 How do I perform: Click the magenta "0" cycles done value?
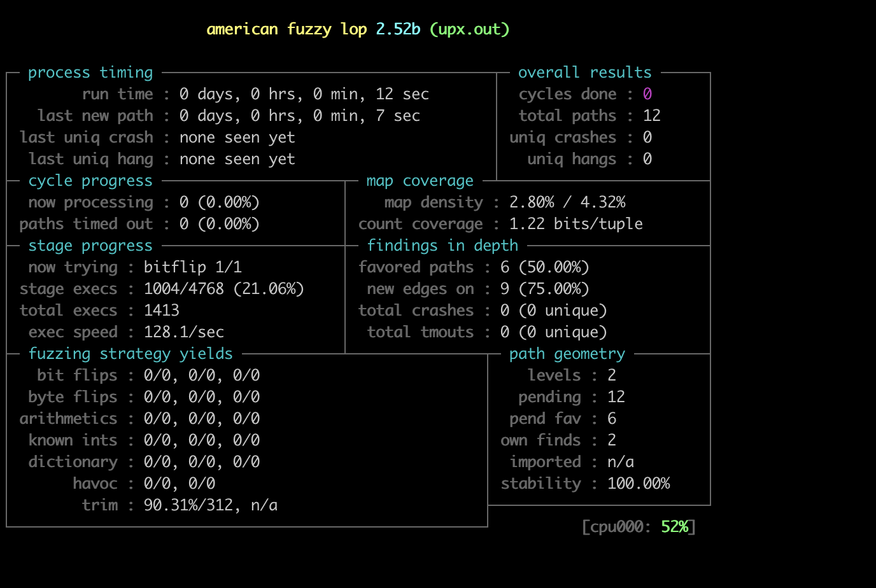647,94
